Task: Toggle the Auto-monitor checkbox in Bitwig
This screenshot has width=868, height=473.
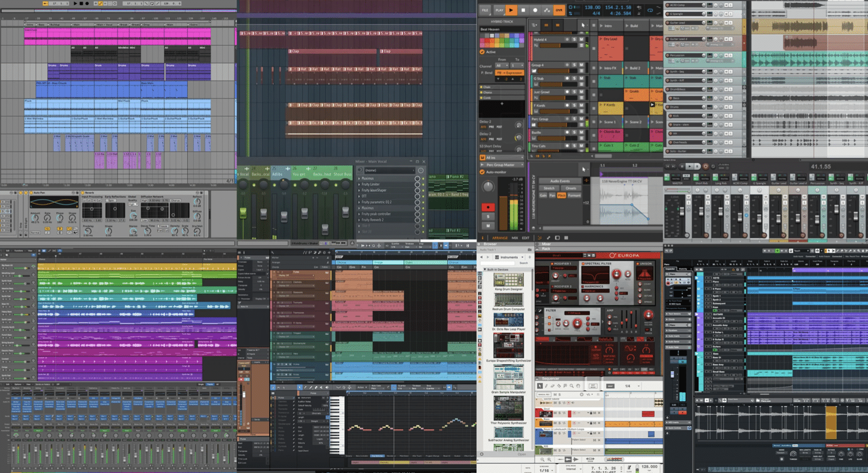Action: (482, 172)
